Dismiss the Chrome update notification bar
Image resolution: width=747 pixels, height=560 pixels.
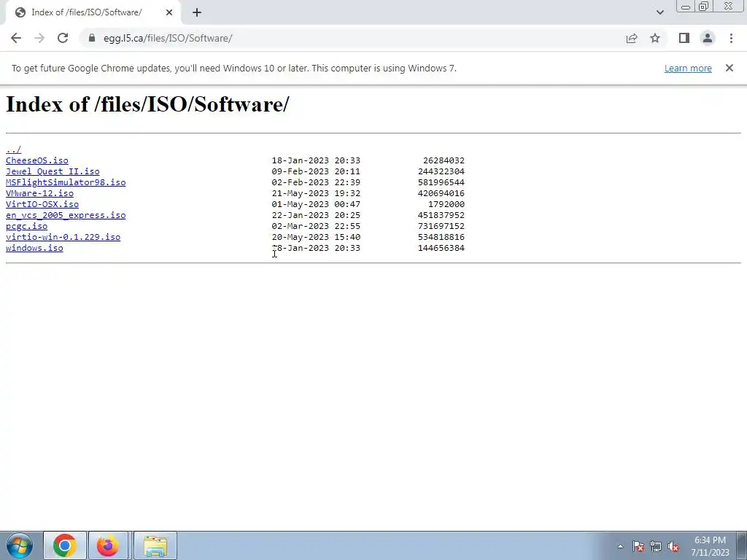pos(729,68)
